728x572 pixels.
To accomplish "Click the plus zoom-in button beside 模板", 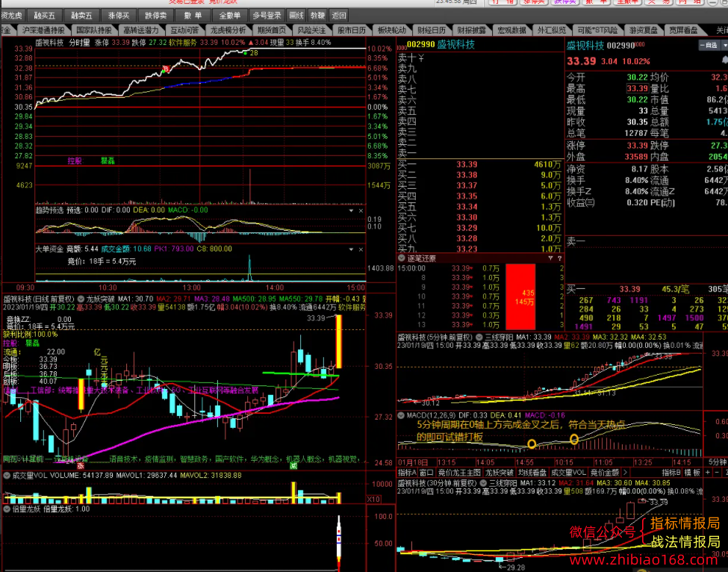I will 708,473.
